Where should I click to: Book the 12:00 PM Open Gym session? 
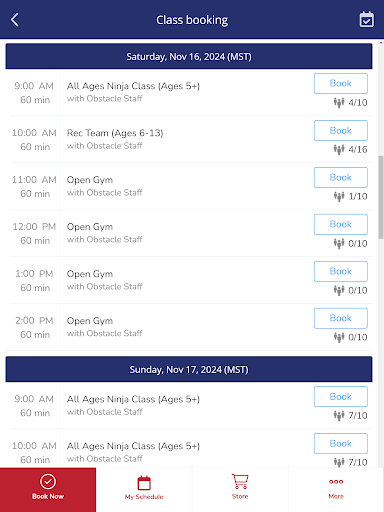[x=341, y=224]
